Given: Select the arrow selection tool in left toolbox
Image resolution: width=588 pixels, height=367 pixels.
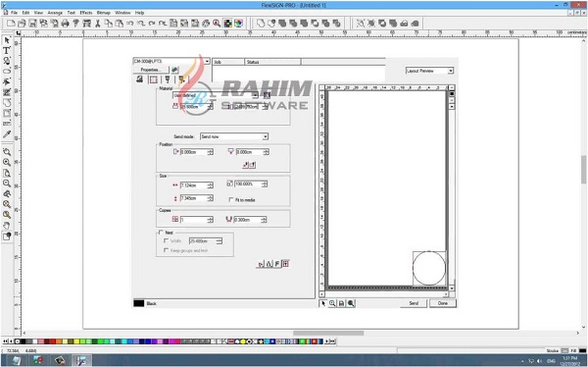Looking at the screenshot, I should click(7, 40).
